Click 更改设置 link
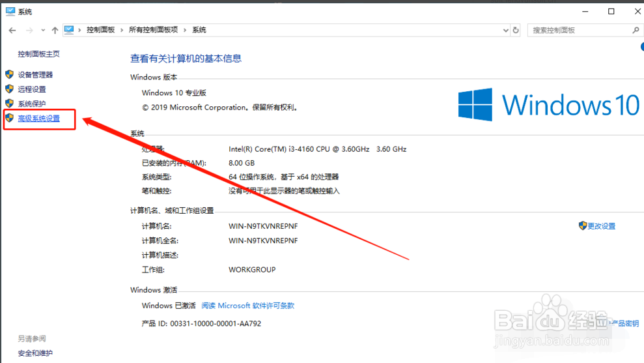 pos(601,226)
